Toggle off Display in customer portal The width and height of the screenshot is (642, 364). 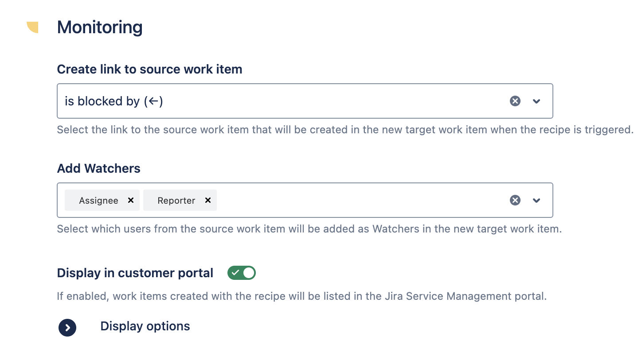242,273
